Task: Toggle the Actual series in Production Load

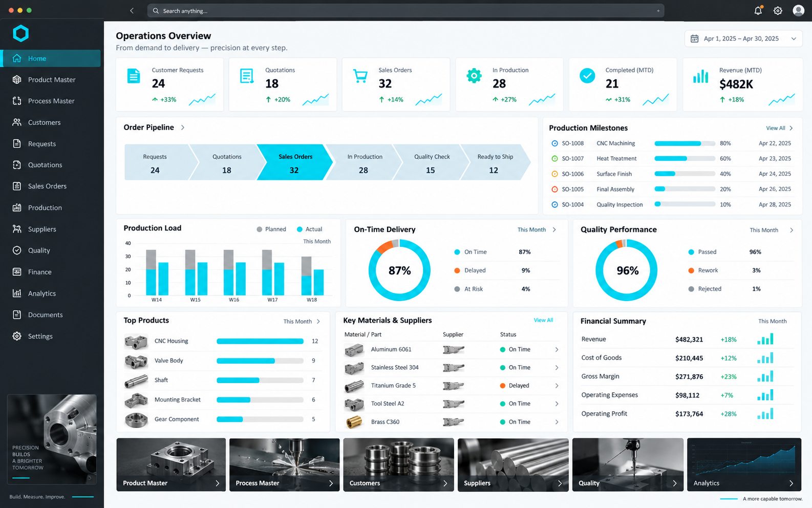Action: point(310,229)
